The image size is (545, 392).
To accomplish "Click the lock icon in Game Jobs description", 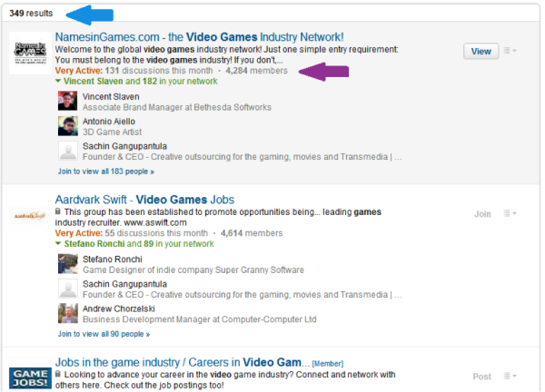I will 58,374.
